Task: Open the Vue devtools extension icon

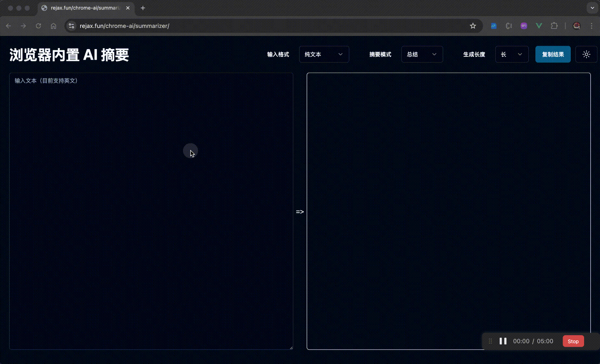Action: (539, 26)
